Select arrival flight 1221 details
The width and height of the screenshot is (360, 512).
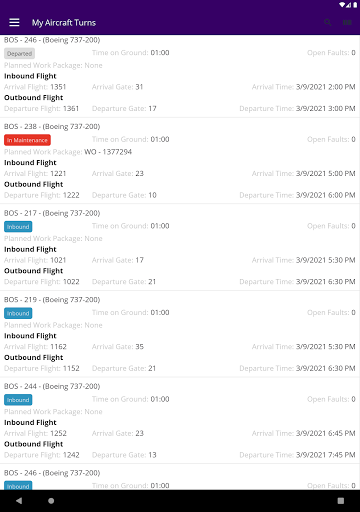35,174
